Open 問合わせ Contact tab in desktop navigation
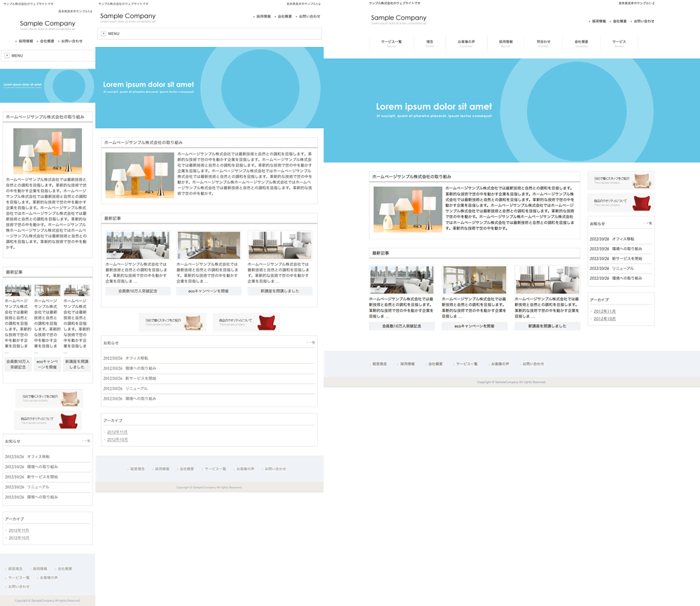700x606 pixels. [x=543, y=43]
